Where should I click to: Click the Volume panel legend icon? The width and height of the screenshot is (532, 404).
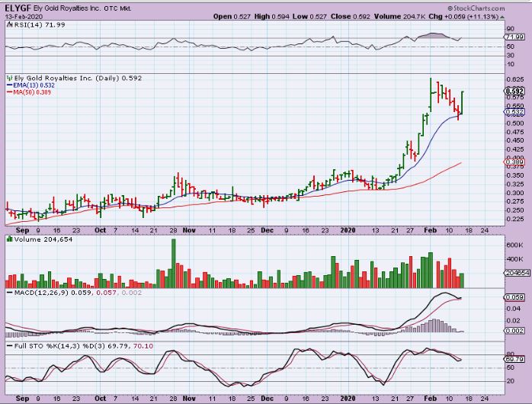pos(8,239)
